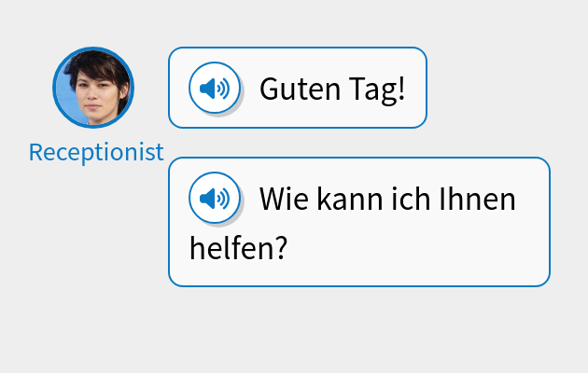This screenshot has height=373, width=588.
Task: Click the Receptionist name label
Action: pos(96,152)
